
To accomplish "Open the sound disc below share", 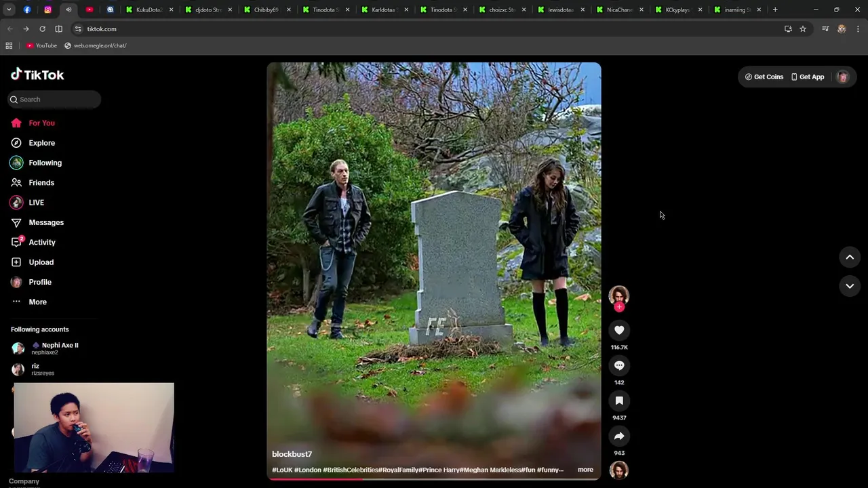I will pyautogui.click(x=618, y=470).
